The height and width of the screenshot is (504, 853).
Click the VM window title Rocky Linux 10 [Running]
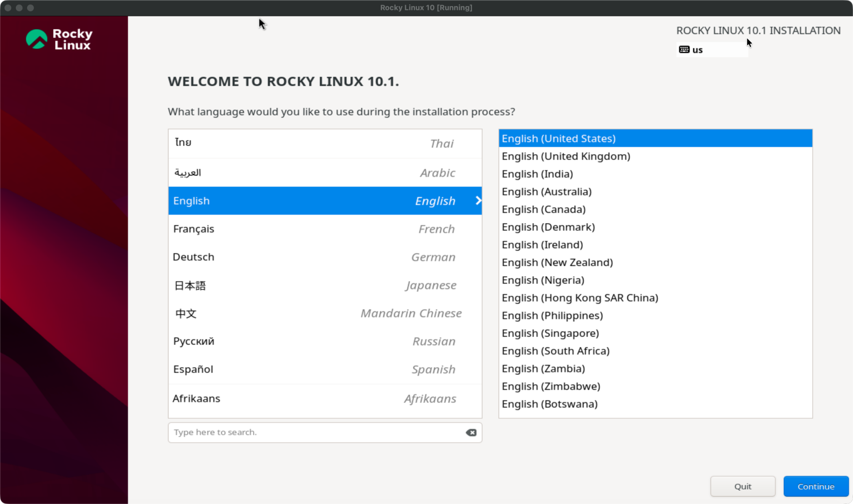[426, 7]
